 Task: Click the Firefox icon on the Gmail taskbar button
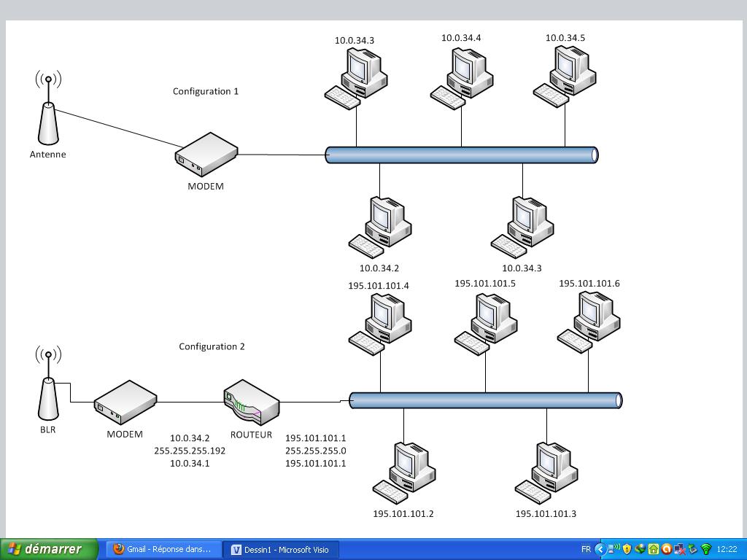119,549
